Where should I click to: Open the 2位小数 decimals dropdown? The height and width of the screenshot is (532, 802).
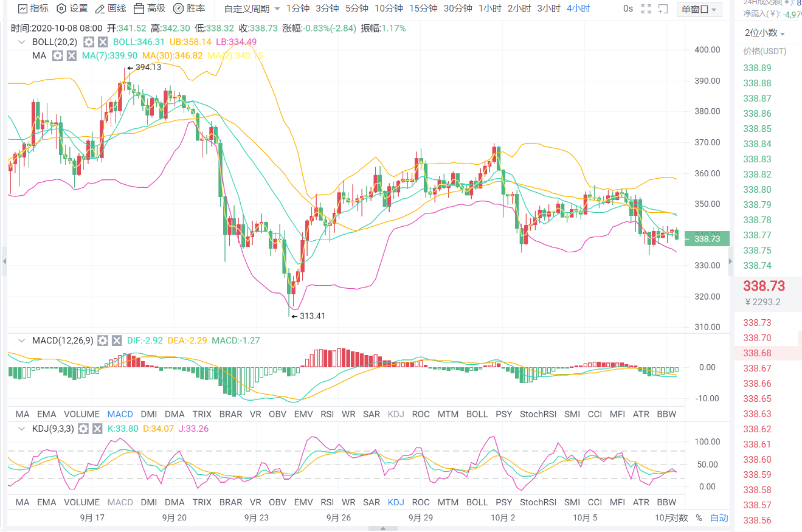764,33
